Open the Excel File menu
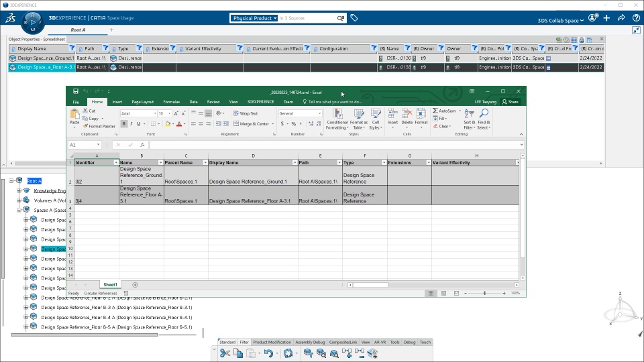The height and width of the screenshot is (362, 644). pos(76,102)
